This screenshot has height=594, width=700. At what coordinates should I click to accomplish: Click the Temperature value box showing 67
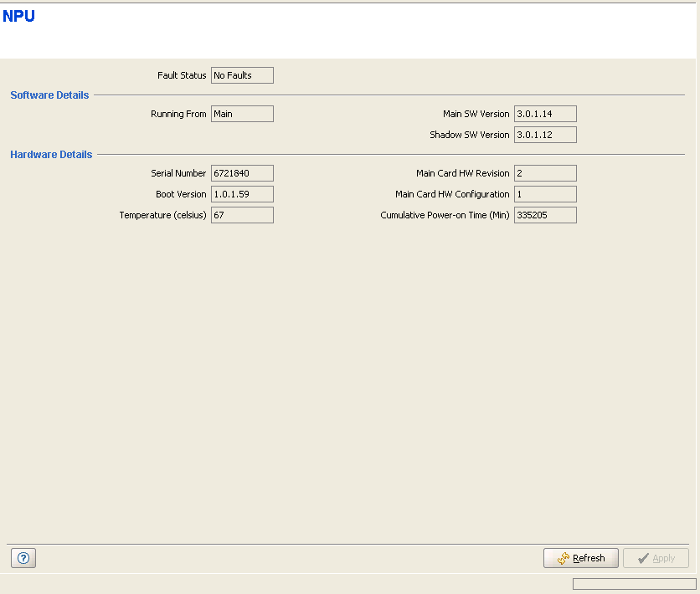tap(242, 215)
